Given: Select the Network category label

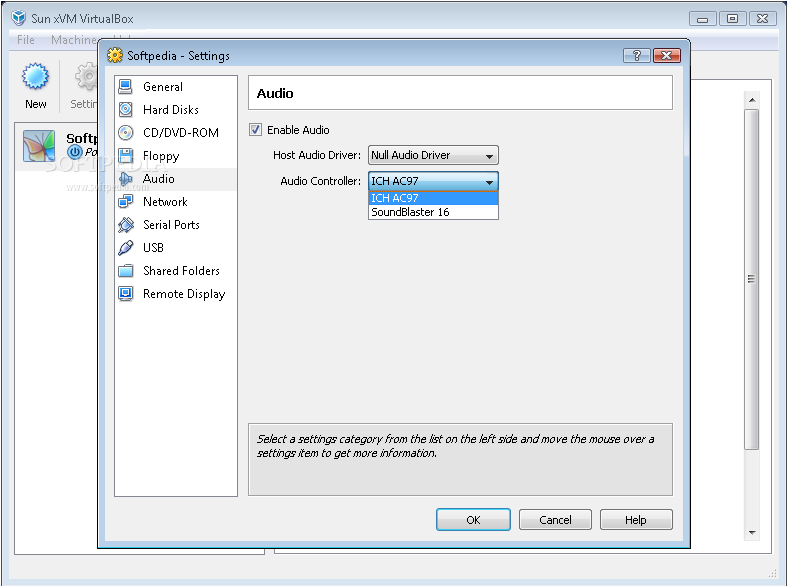Looking at the screenshot, I should 165,202.
